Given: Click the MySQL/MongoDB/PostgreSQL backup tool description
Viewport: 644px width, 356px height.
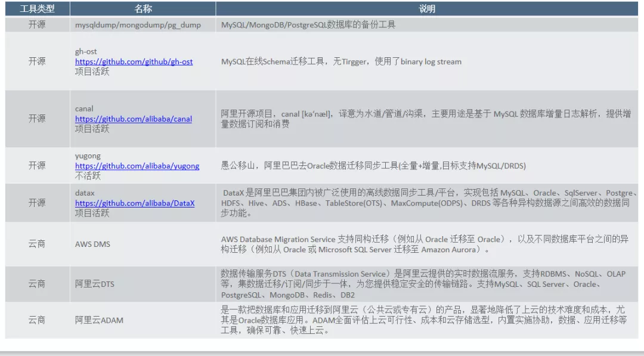Looking at the screenshot, I should click(x=308, y=24).
